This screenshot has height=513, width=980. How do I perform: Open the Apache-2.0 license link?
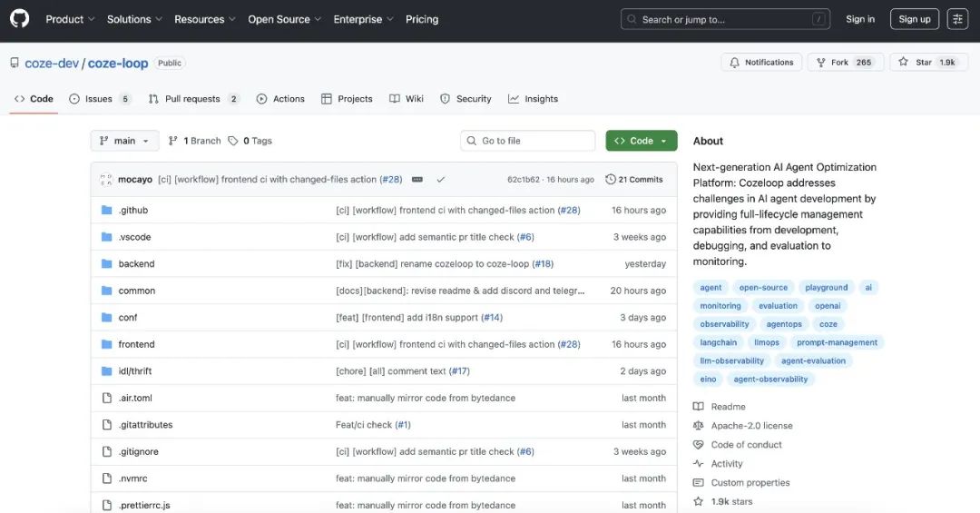(x=751, y=426)
